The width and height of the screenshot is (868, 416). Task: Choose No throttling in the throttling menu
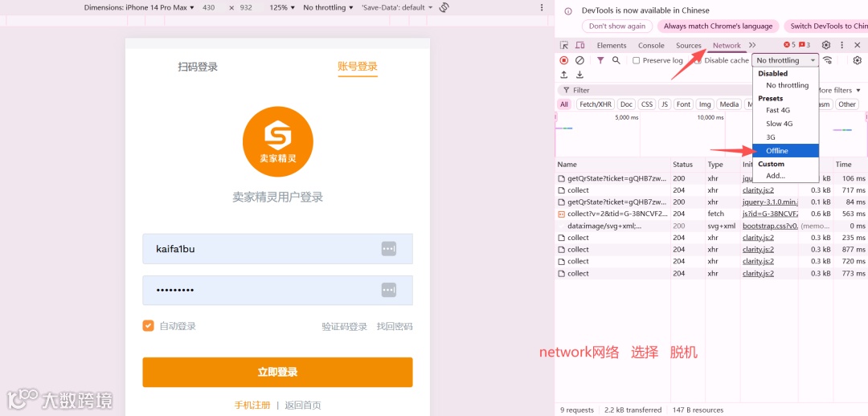tap(787, 85)
